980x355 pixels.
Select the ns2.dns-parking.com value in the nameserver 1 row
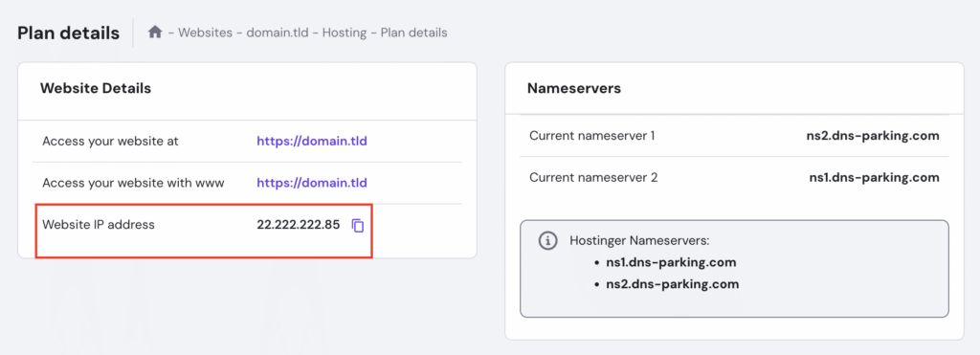[873, 136]
